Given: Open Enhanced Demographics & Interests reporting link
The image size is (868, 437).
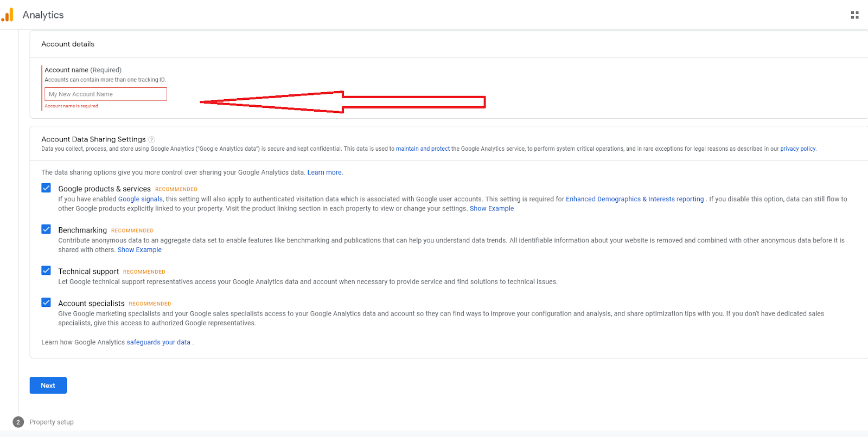Looking at the screenshot, I should 635,199.
